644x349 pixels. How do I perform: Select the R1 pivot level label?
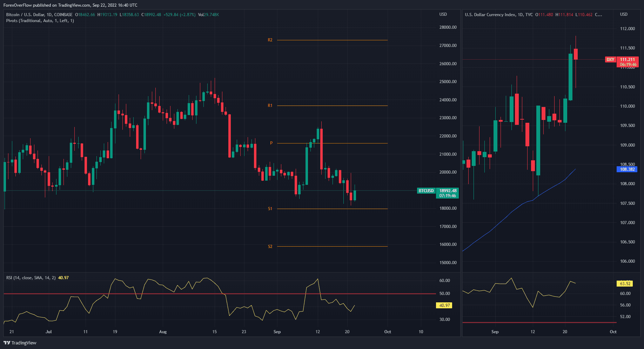tap(270, 106)
